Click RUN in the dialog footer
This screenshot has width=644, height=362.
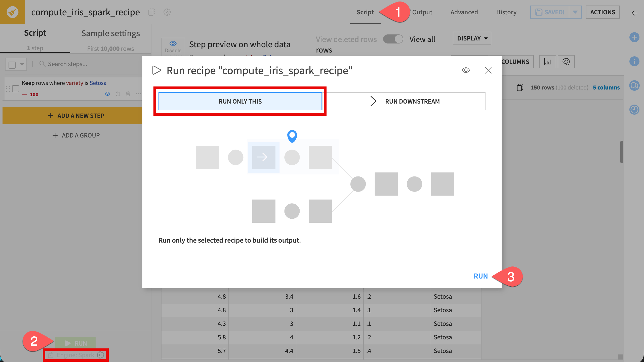click(x=481, y=276)
